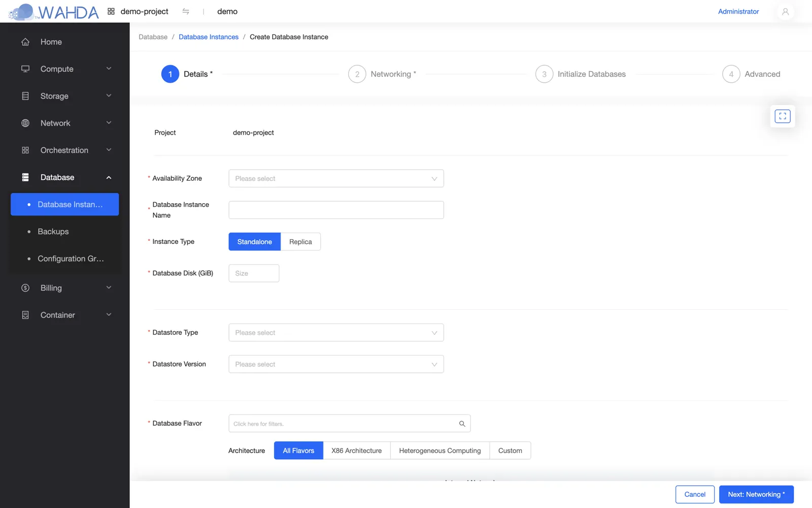This screenshot has height=508, width=812.
Task: Choose X86 Architecture option
Action: 357,451
